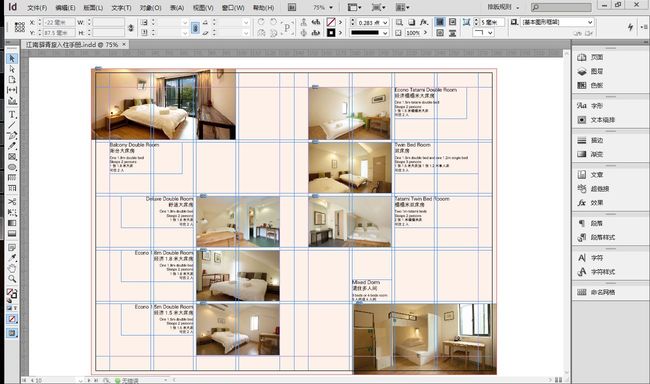Toggle constrain scaling proportions link icon
This screenshot has height=384, width=650.
(195, 27)
